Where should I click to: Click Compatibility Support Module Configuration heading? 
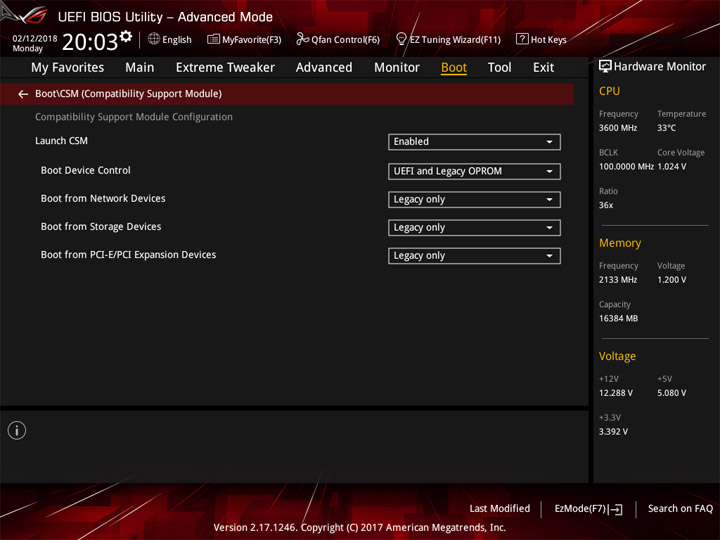point(134,117)
